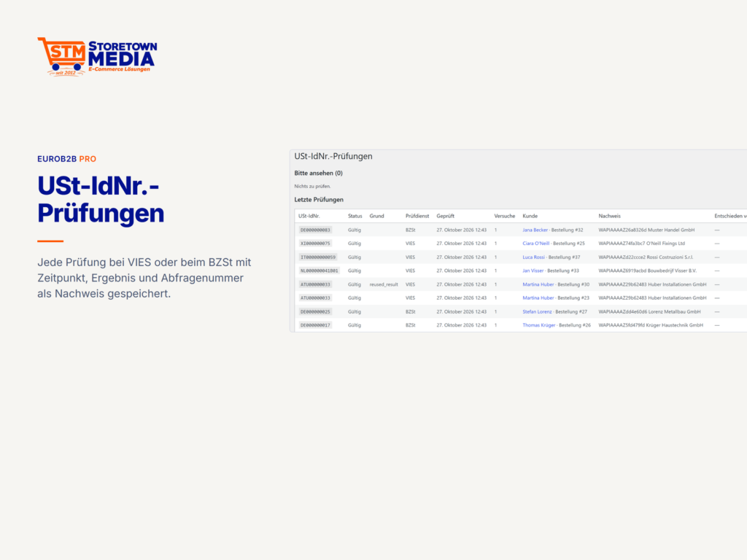Click the Nachweis cell for O'Neill Fixings Ltd

click(642, 244)
